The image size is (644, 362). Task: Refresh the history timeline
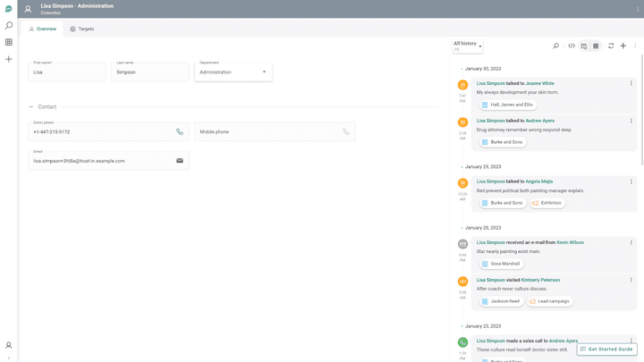click(611, 46)
